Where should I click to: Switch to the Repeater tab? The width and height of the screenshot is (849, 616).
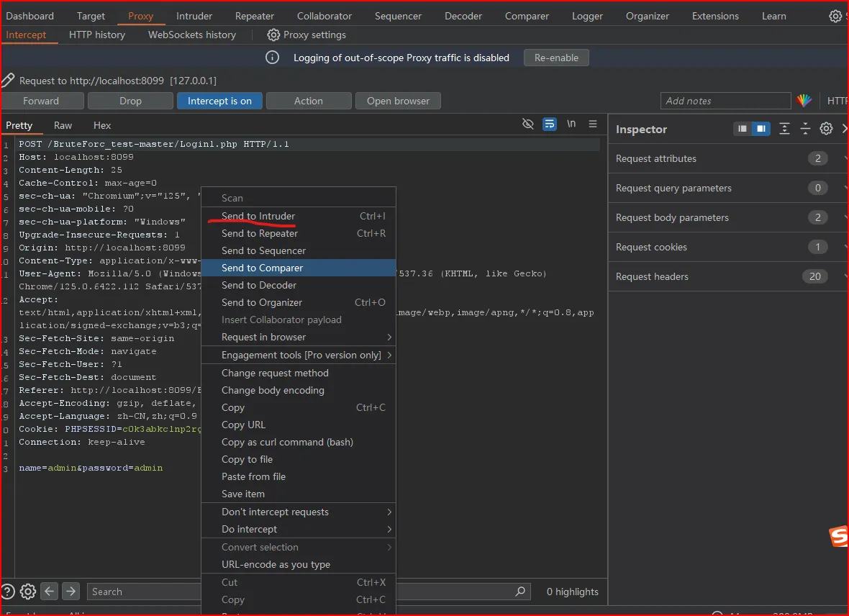pos(255,16)
